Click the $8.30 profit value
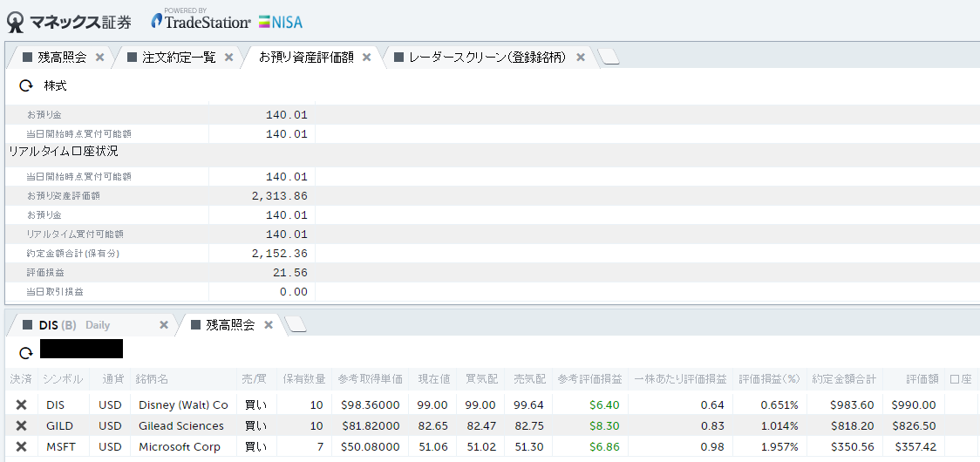Screen dimensions: 980x462 (603, 425)
